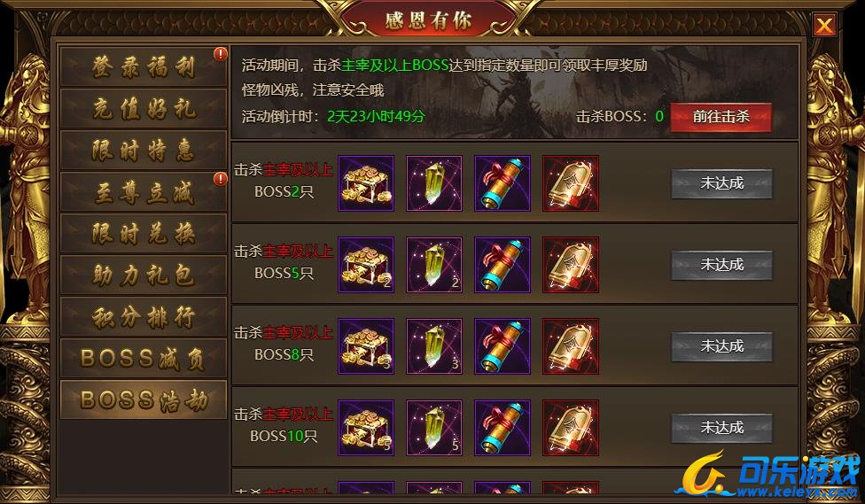Click red talisman token in BOSS8 row
This screenshot has width=865, height=504.
pos(571,346)
